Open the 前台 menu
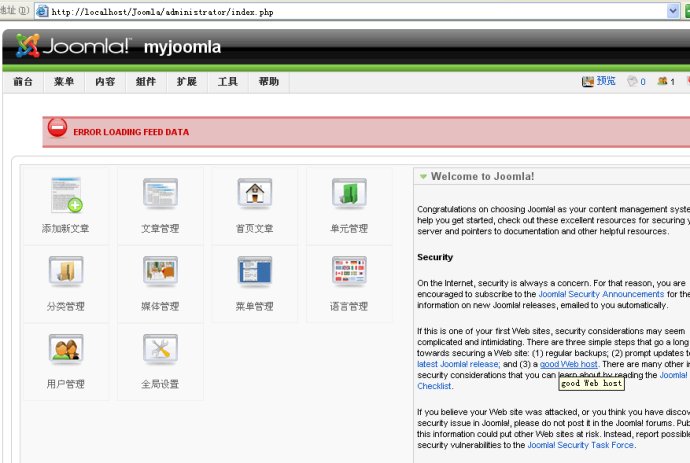The width and height of the screenshot is (690, 463). [23, 82]
